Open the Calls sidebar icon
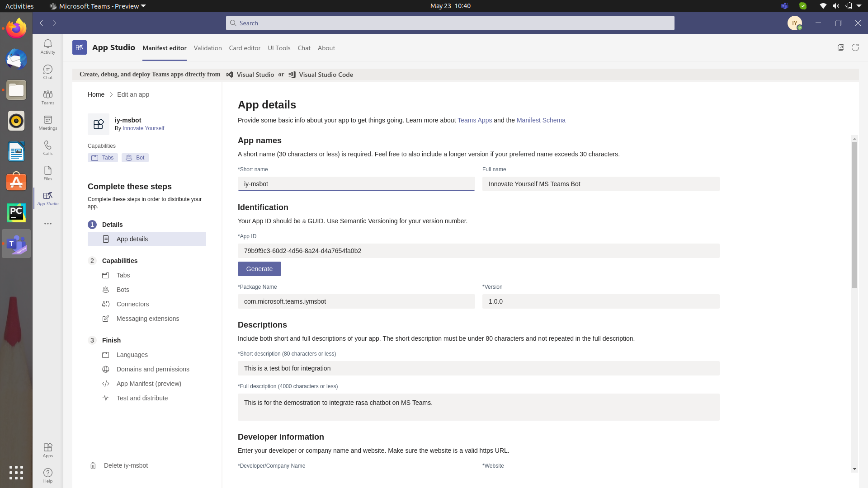This screenshot has height=488, width=868. 47,147
